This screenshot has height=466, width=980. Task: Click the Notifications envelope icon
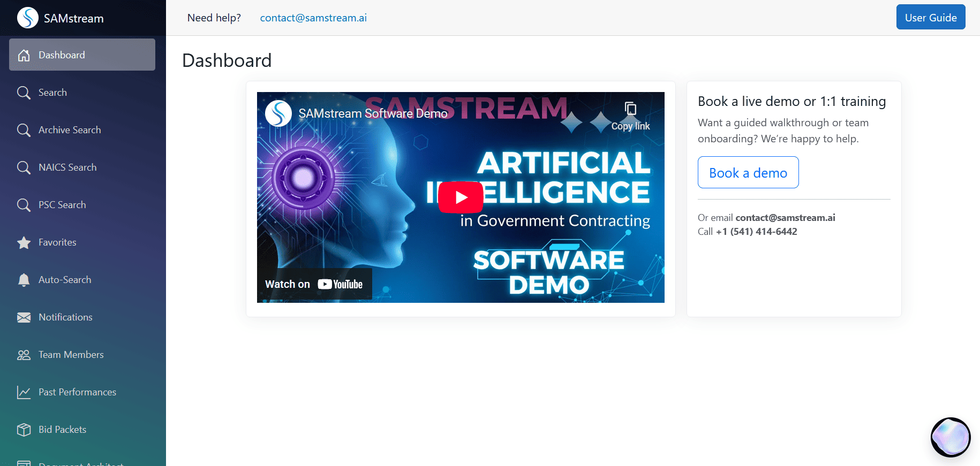[x=24, y=317]
